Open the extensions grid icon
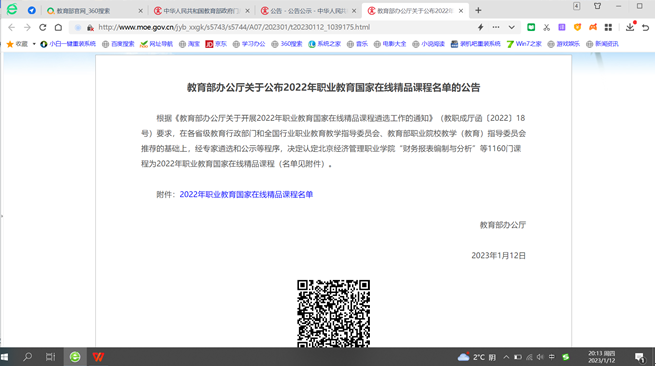The image size is (656, 366). pos(608,27)
